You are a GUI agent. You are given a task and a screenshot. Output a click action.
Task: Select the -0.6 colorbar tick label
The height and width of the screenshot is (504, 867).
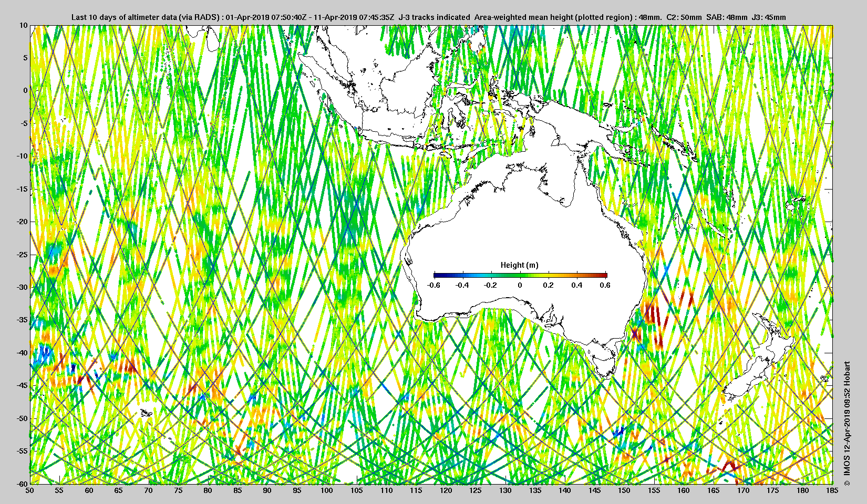click(434, 285)
